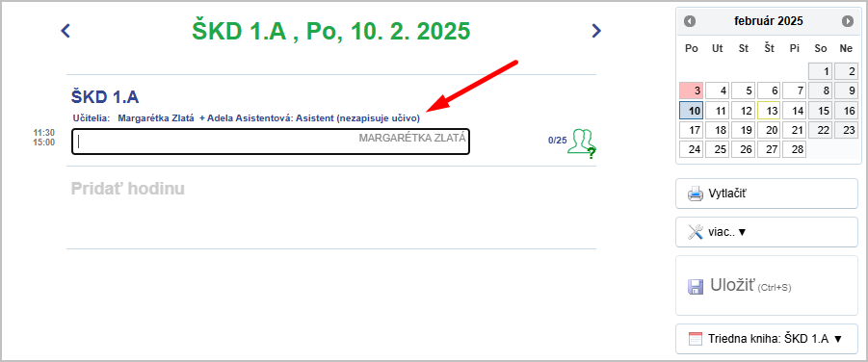
Task: Select February 13 in calendar
Action: tap(769, 111)
